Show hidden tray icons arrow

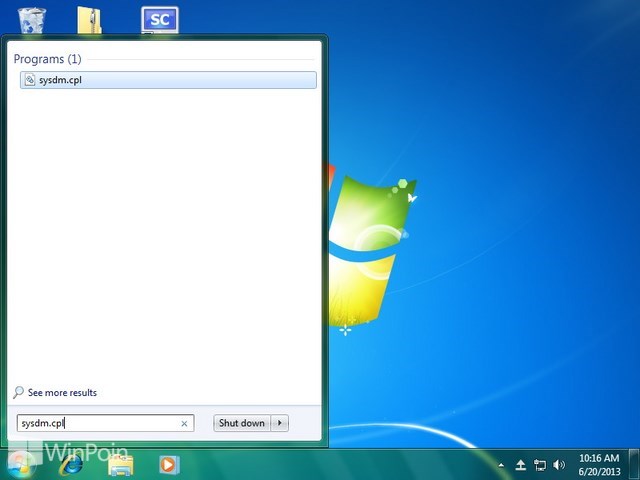point(501,465)
